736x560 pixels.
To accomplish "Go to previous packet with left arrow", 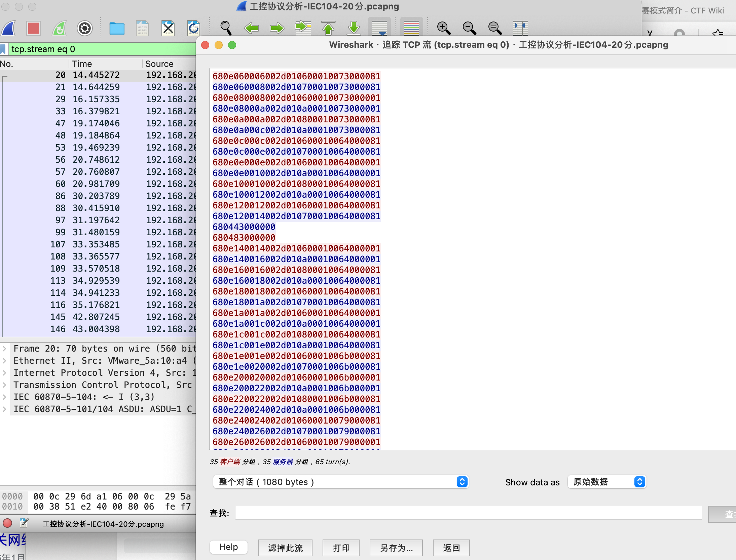I will coord(251,28).
